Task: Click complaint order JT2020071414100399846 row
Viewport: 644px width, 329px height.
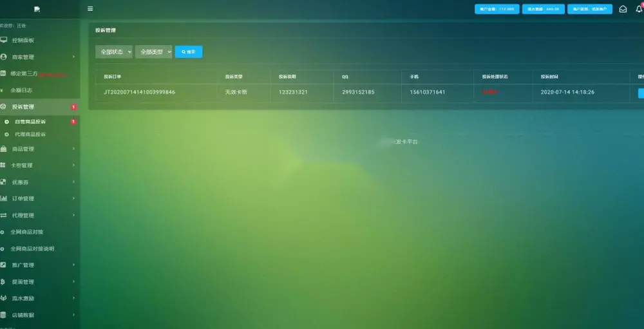Action: pyautogui.click(x=370, y=92)
